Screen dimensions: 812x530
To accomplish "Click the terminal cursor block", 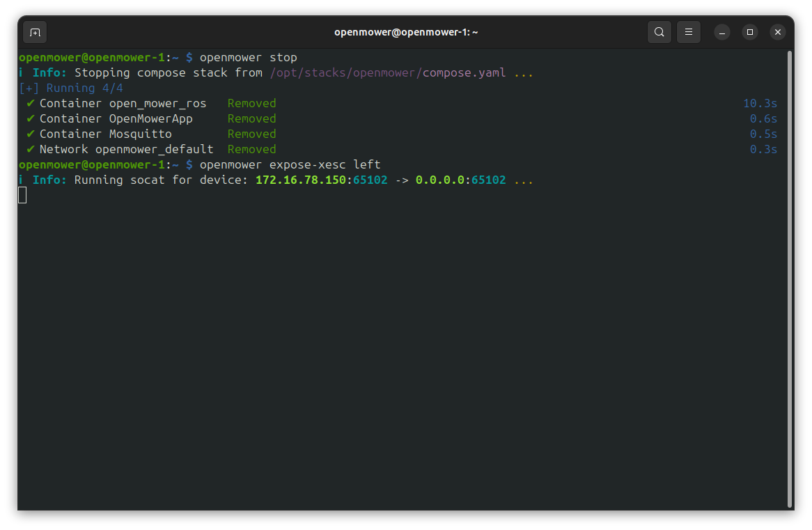I will tap(22, 195).
